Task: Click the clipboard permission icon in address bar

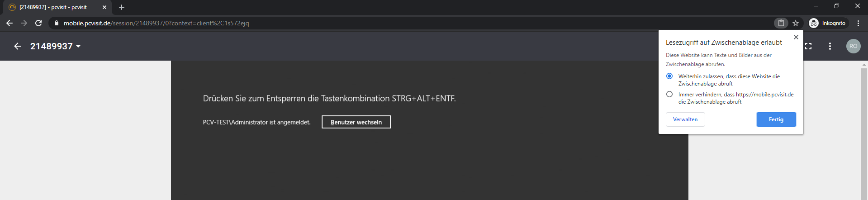Action: coord(781,23)
